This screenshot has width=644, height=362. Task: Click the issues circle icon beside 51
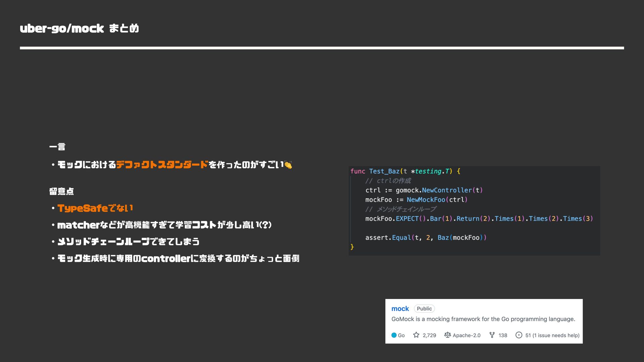tap(519, 335)
